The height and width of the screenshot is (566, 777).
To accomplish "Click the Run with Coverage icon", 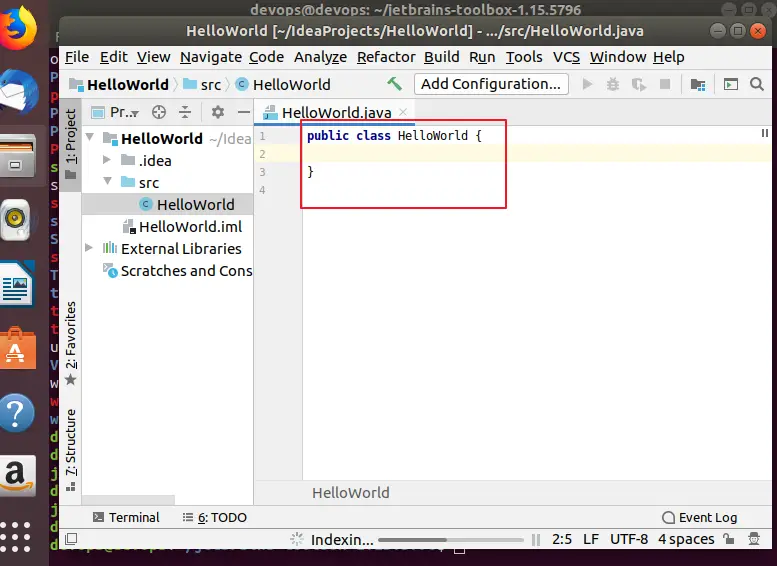I will 639,85.
